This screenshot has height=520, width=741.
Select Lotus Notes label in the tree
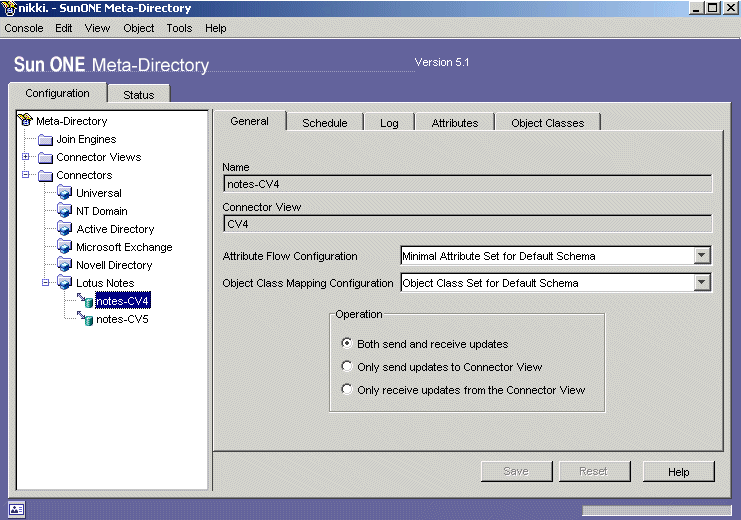pos(105,283)
